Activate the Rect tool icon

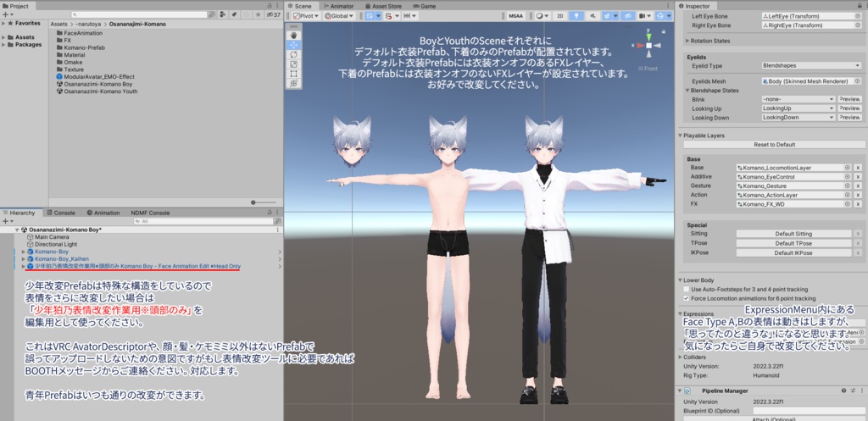point(293,74)
